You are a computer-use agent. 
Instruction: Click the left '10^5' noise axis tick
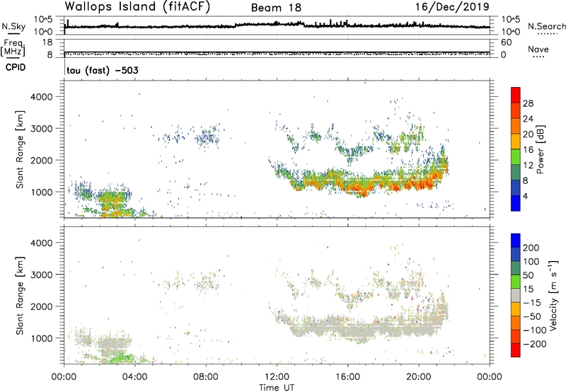43,20
